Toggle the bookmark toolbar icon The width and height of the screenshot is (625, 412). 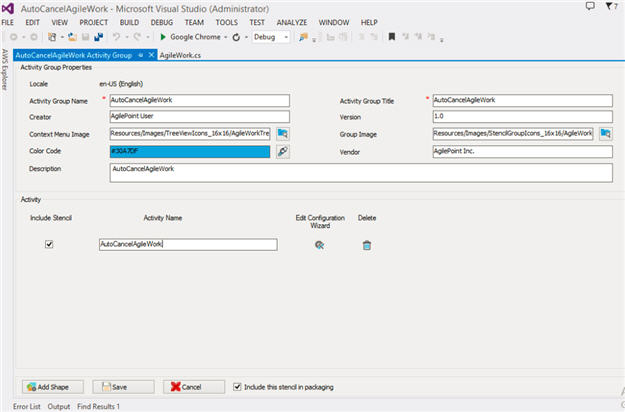pos(392,37)
